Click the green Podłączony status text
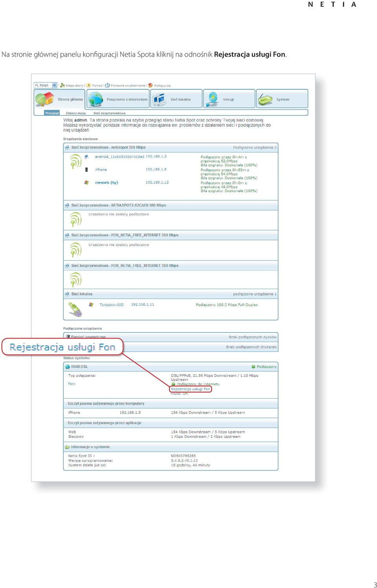 click(267, 367)
